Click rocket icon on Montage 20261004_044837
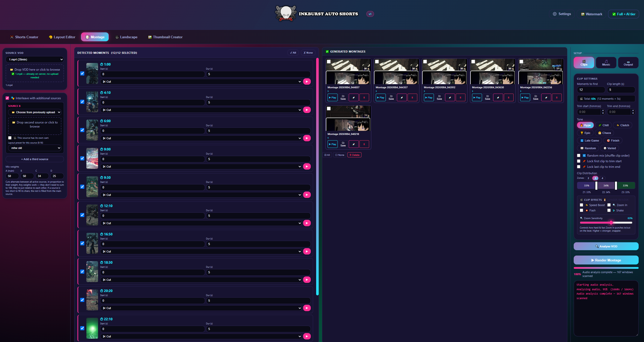This screenshot has height=342, width=644. pos(354,98)
